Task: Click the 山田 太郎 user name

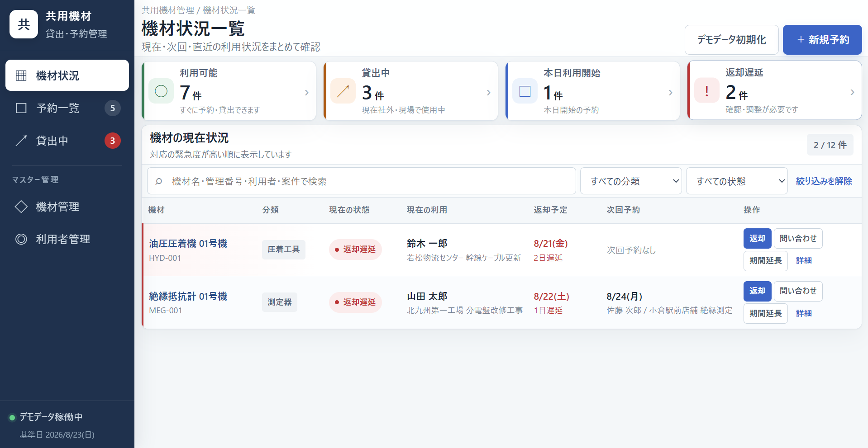Action: click(x=427, y=296)
